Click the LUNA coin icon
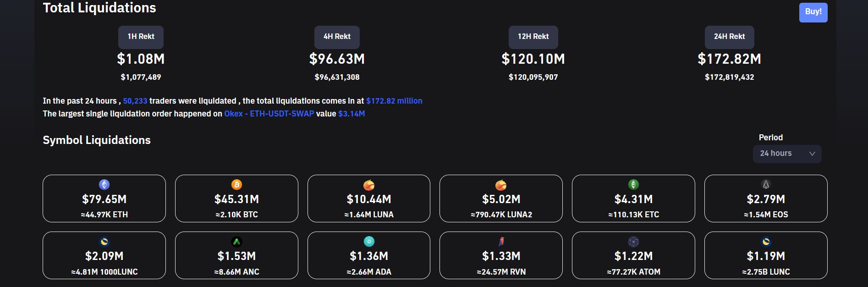Screen dimensions: 868x287 [x=369, y=185]
